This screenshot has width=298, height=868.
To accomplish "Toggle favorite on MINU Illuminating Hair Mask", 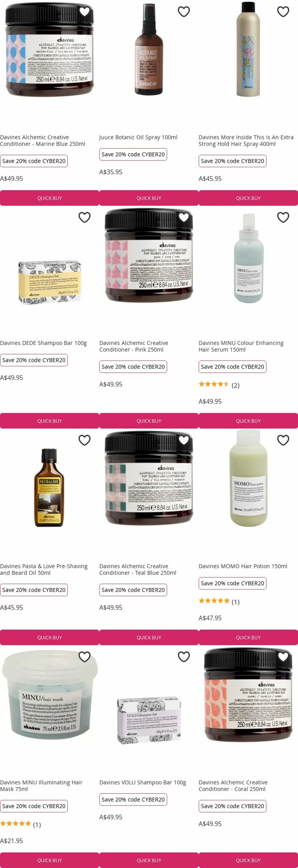I will pyautogui.click(x=84, y=656).
